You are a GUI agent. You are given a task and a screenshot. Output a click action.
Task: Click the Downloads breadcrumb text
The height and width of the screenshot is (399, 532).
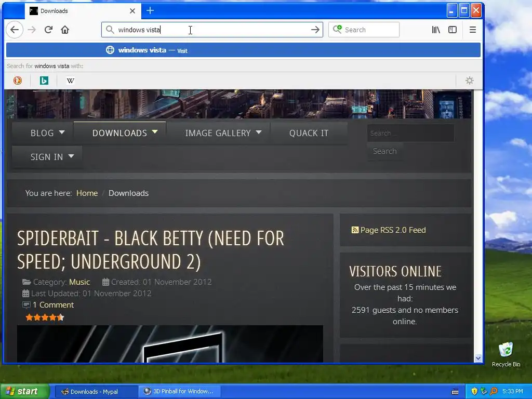click(129, 193)
